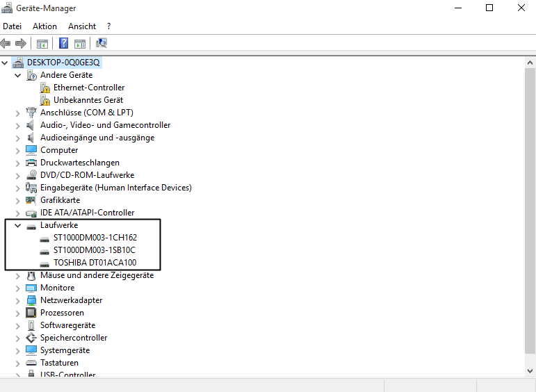The image size is (536, 392).
Task: Collapse the DESKTOP-0Q0GE3Q root node
Action: point(5,63)
